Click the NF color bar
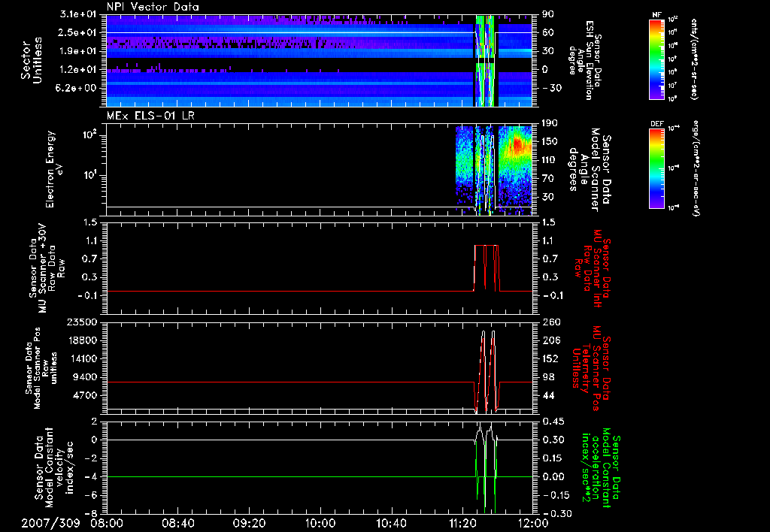 point(657,59)
